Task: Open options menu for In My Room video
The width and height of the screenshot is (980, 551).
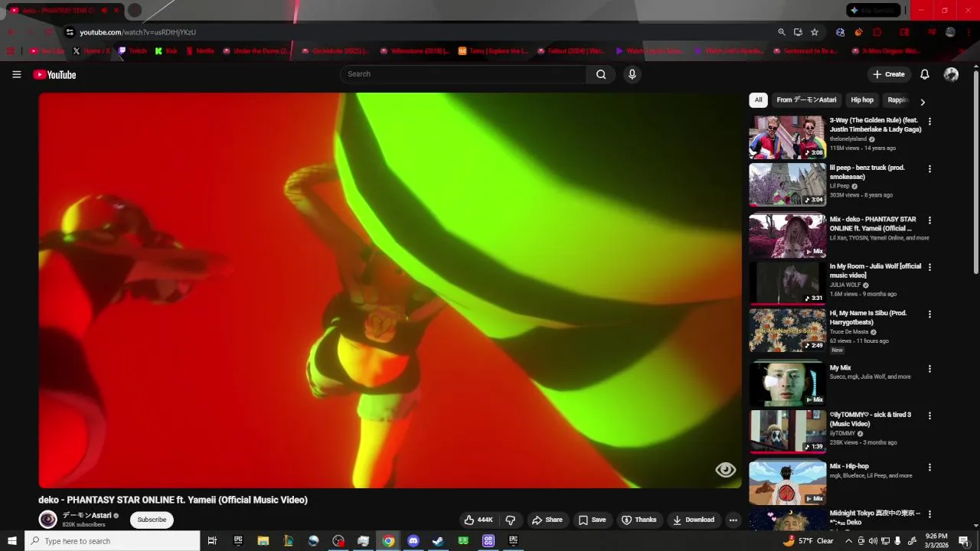Action: pyautogui.click(x=929, y=267)
